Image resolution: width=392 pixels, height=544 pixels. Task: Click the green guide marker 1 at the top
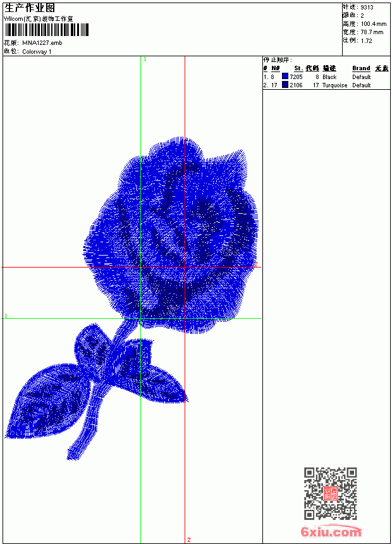coord(145,59)
